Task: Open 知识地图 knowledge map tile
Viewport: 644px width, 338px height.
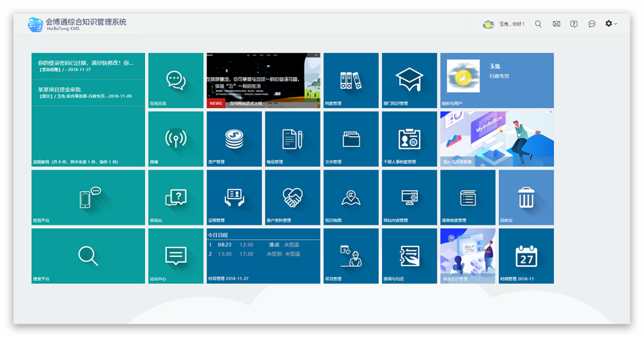Action: tap(350, 197)
